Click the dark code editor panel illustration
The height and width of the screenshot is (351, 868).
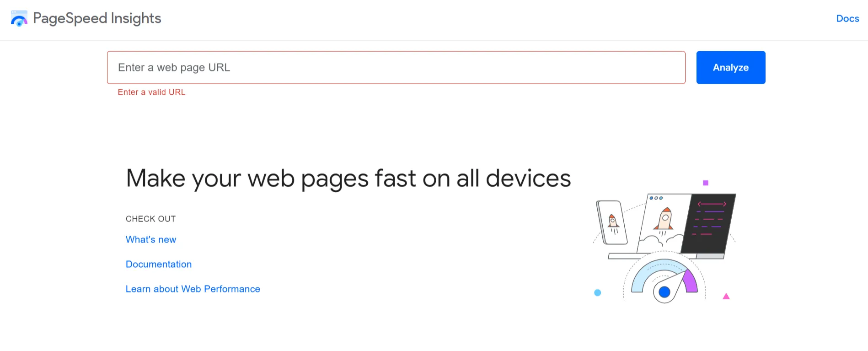click(710, 222)
